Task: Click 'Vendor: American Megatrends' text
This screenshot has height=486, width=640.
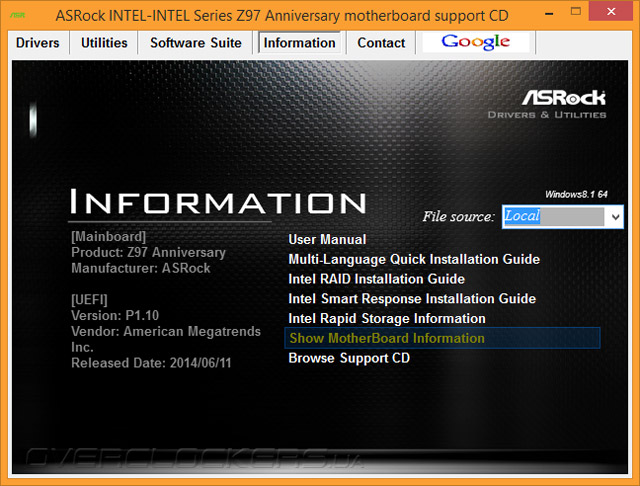Action: [x=166, y=331]
